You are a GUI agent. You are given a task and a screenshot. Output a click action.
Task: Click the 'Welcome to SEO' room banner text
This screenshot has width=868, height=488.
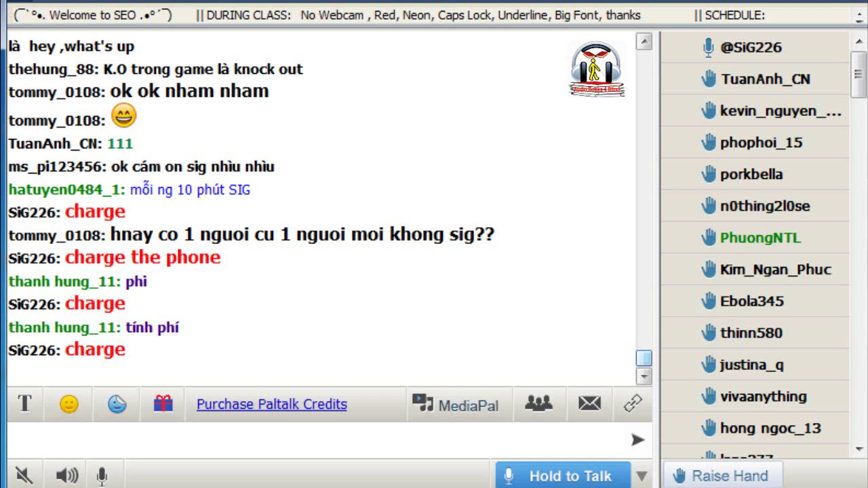[x=92, y=15]
